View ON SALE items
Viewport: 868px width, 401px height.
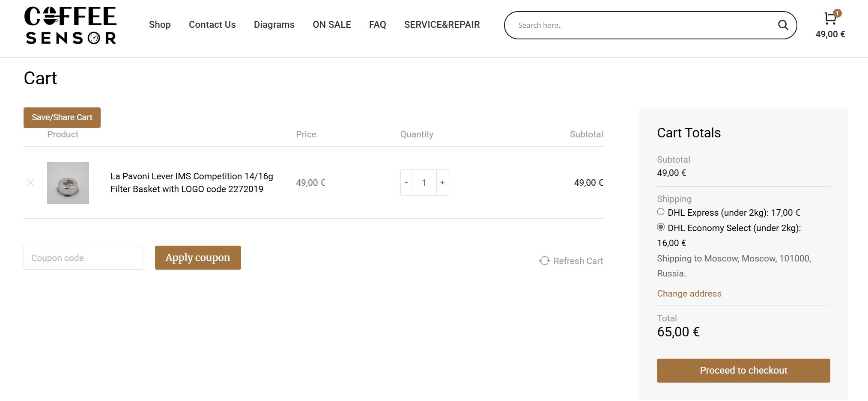(x=332, y=25)
